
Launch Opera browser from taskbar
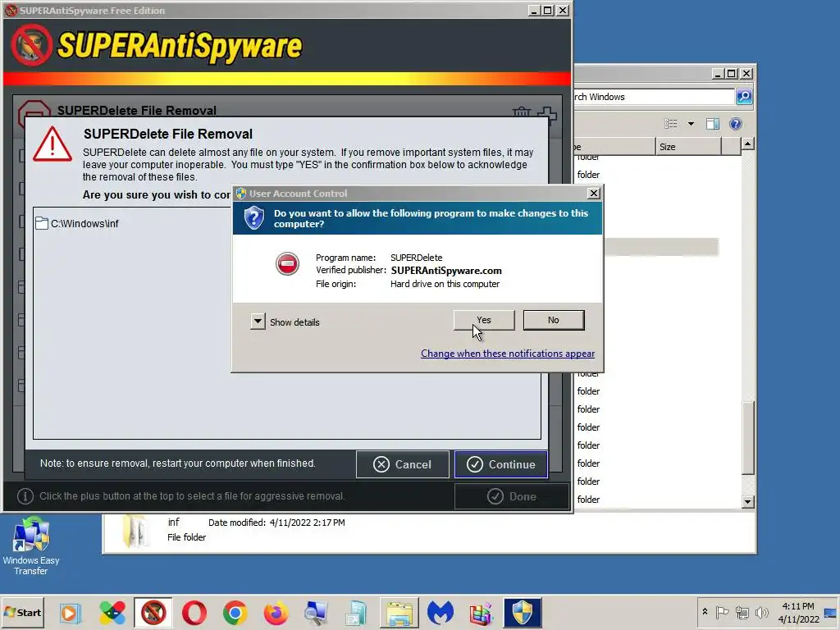pos(194,613)
